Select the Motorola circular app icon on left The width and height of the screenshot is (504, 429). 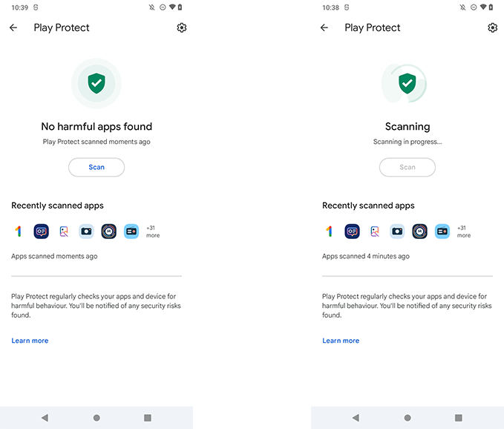(108, 232)
